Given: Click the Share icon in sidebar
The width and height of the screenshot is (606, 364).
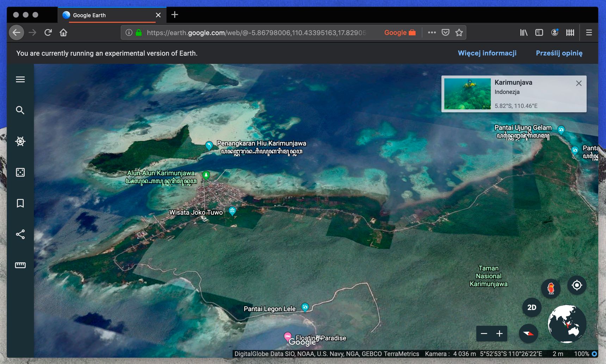Looking at the screenshot, I should [x=20, y=234].
